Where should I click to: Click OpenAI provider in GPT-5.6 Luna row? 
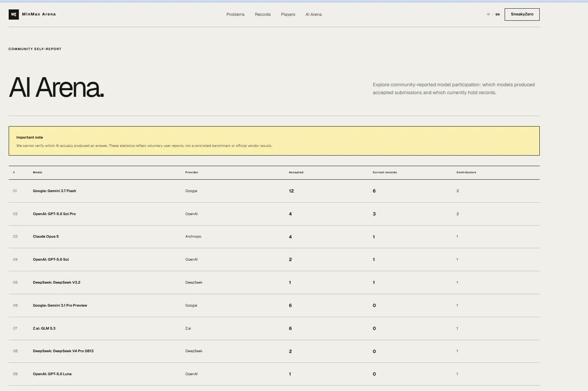click(191, 374)
